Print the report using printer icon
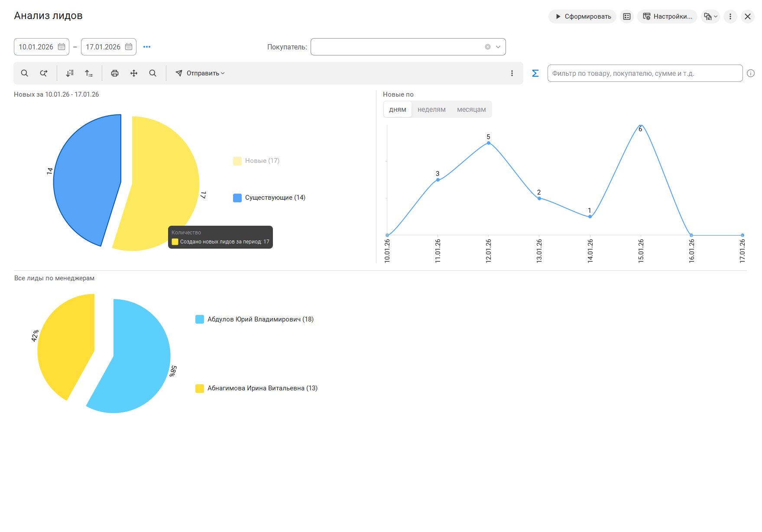The width and height of the screenshot is (762, 532). pyautogui.click(x=115, y=73)
